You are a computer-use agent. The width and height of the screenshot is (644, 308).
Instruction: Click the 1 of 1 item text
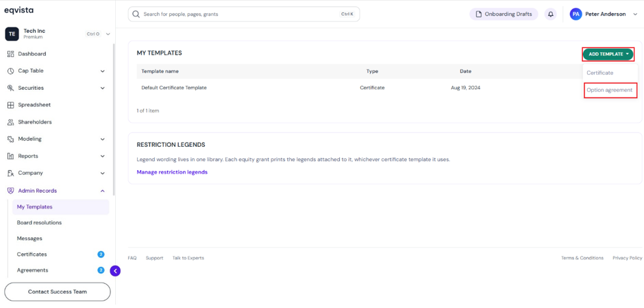coord(148,110)
